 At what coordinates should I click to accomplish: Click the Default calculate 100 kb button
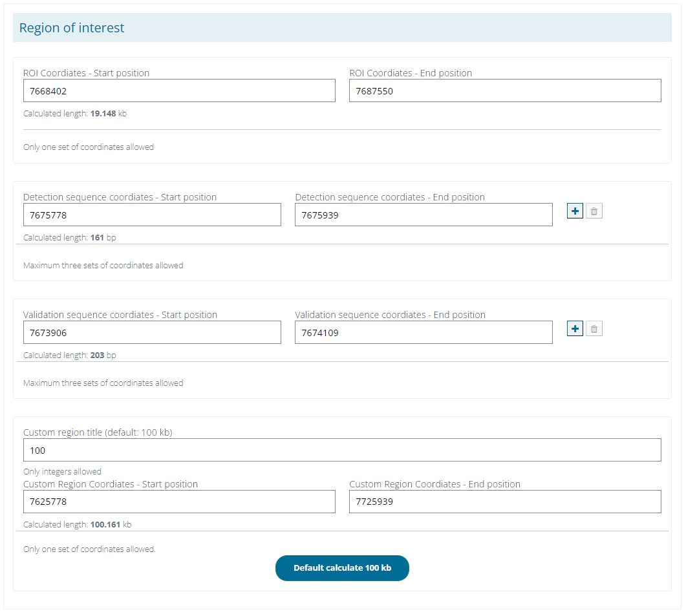click(342, 568)
